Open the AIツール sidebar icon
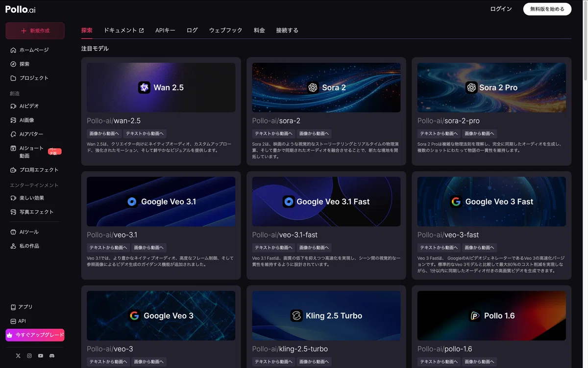The width and height of the screenshot is (588, 368). (13, 232)
